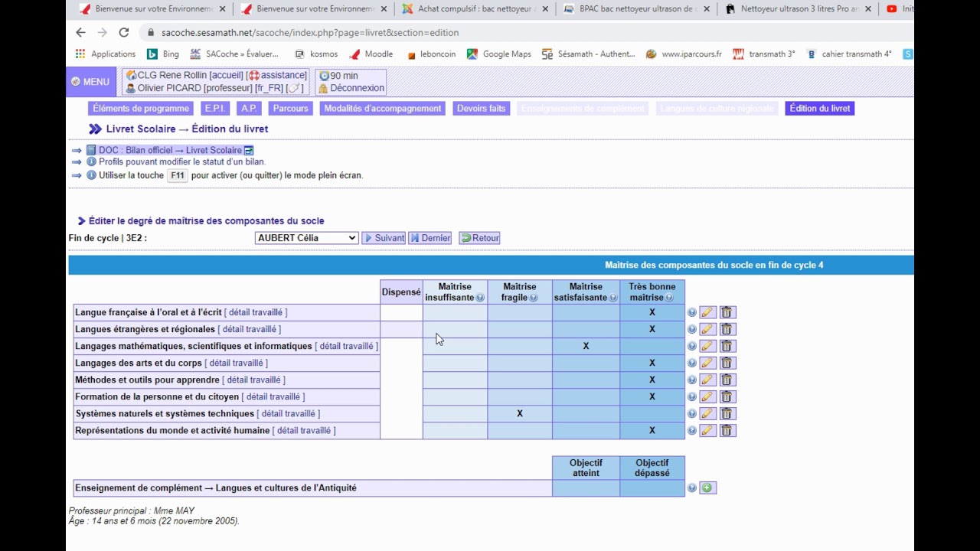The image size is (980, 551).
Task: Open the A.P. tab
Action: pos(248,109)
